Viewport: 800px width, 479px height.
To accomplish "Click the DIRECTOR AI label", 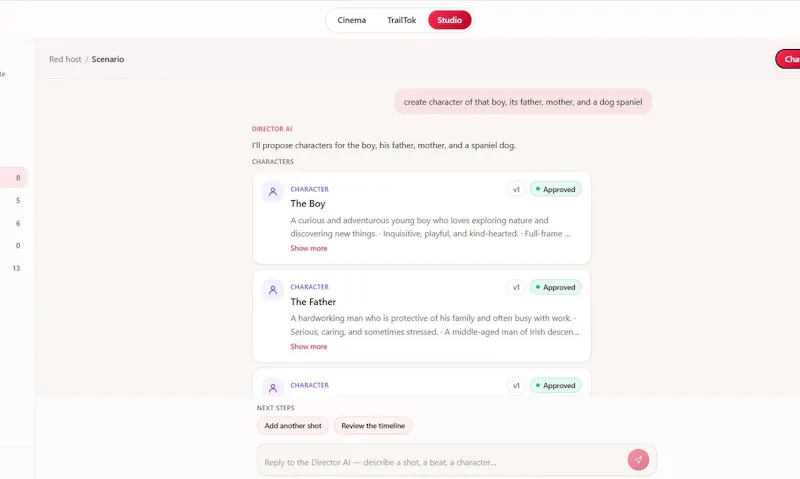I will point(272,129).
